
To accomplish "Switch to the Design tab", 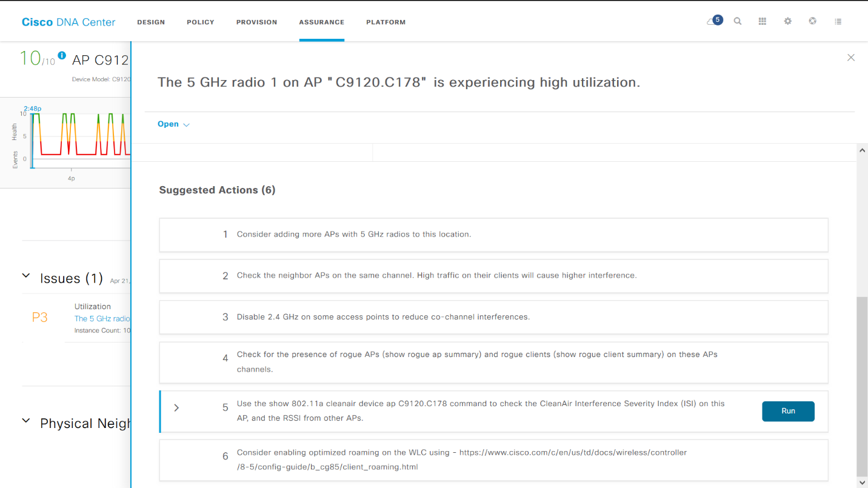I will tap(151, 22).
